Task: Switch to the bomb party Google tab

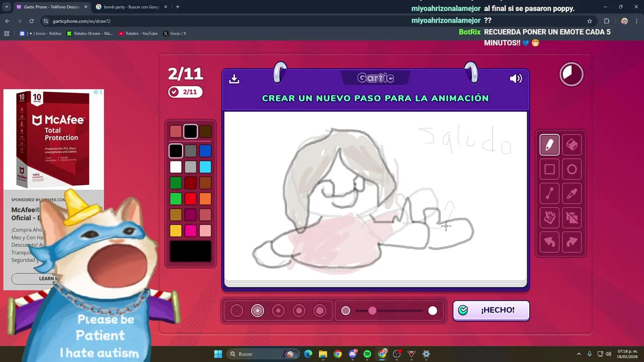Action: pyautogui.click(x=132, y=7)
